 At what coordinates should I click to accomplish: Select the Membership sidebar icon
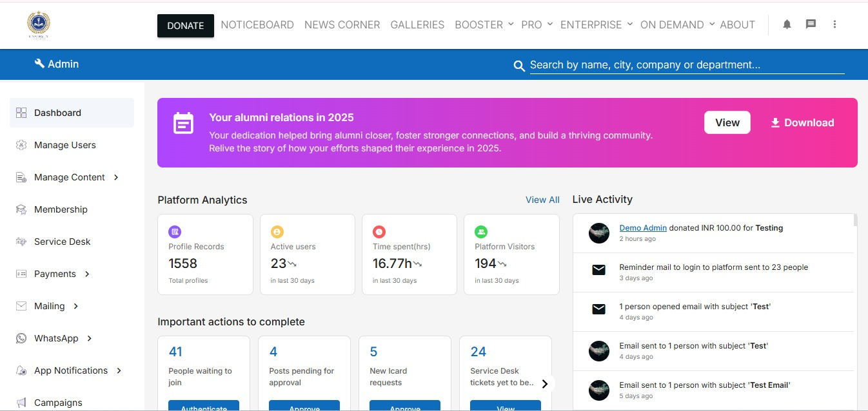pos(21,209)
